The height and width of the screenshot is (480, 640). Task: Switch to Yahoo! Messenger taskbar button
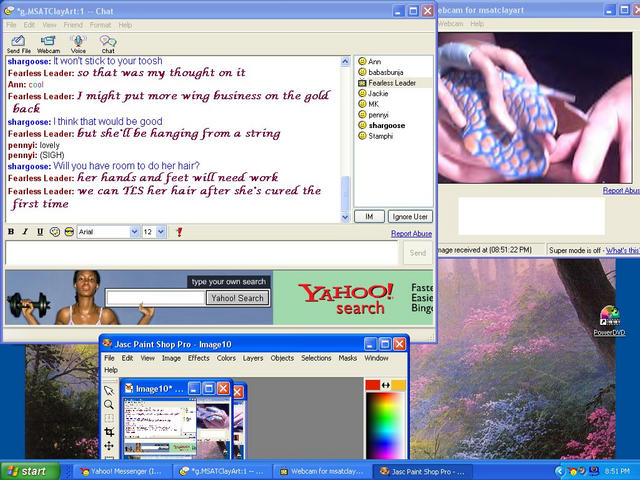pyautogui.click(x=122, y=471)
